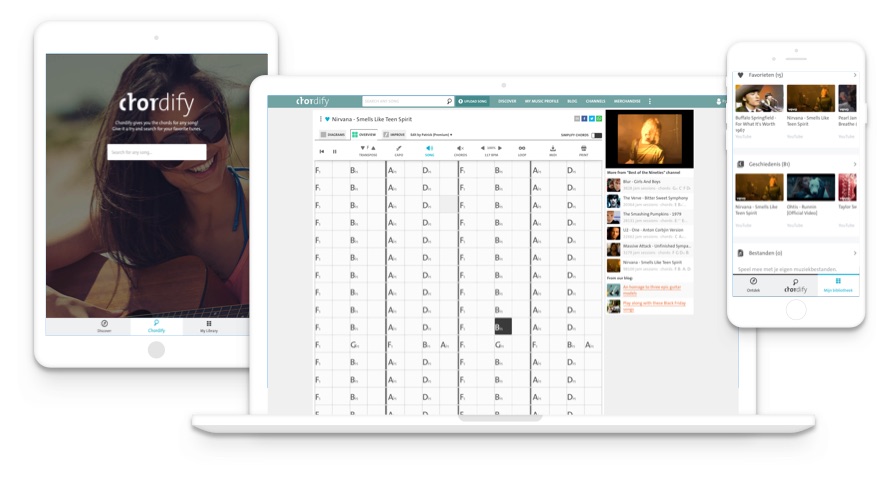This screenshot has height=477, width=892.
Task: Click the search magnifier in laptop header
Action: click(x=449, y=101)
